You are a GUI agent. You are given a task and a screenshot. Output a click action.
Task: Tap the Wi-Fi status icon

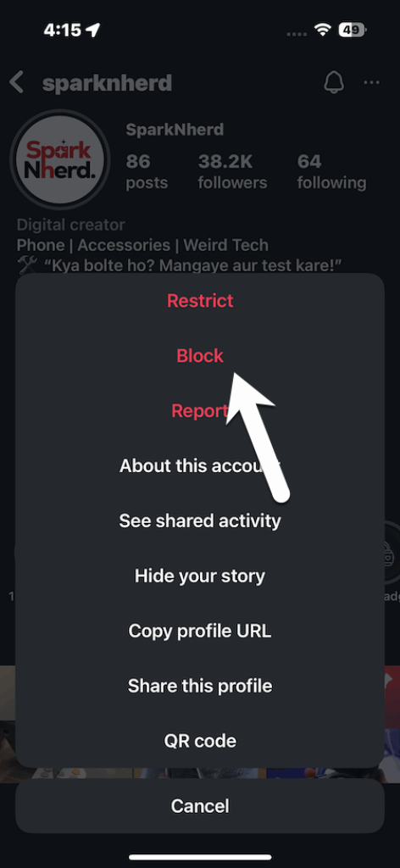pyautogui.click(x=321, y=30)
